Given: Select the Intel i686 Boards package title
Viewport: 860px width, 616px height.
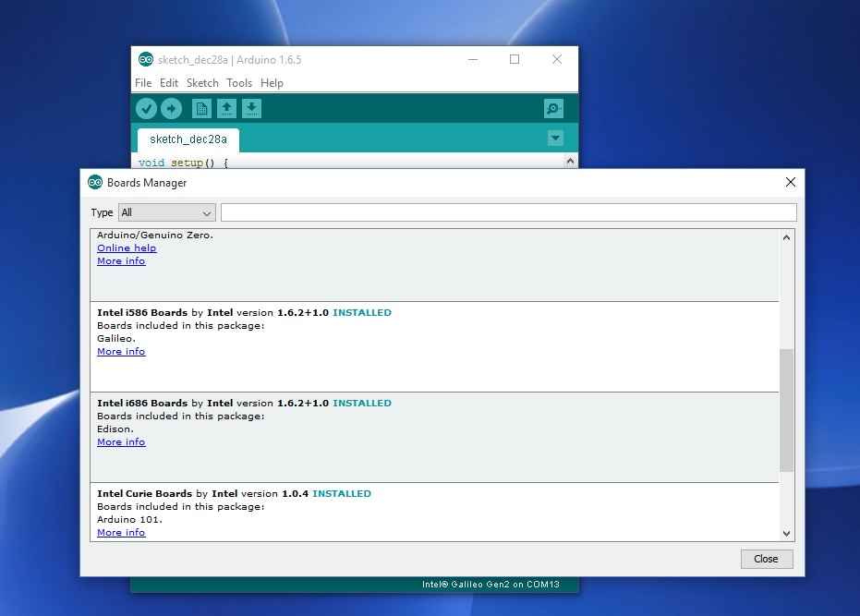Looking at the screenshot, I should click(x=142, y=404).
